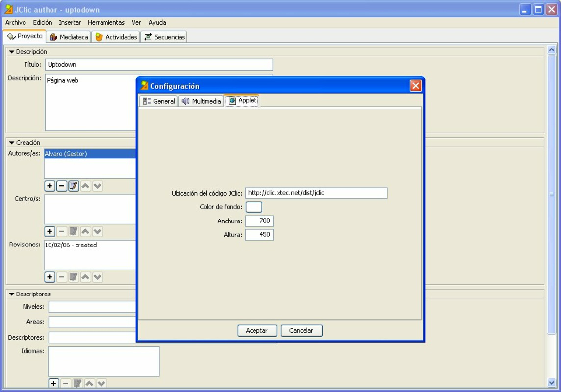Click the Descripción text area
Viewport: 561px width, 392px height.
point(91,102)
